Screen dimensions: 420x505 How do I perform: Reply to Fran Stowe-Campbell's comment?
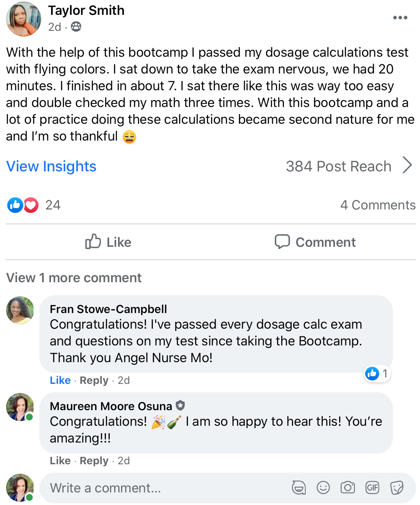94,380
